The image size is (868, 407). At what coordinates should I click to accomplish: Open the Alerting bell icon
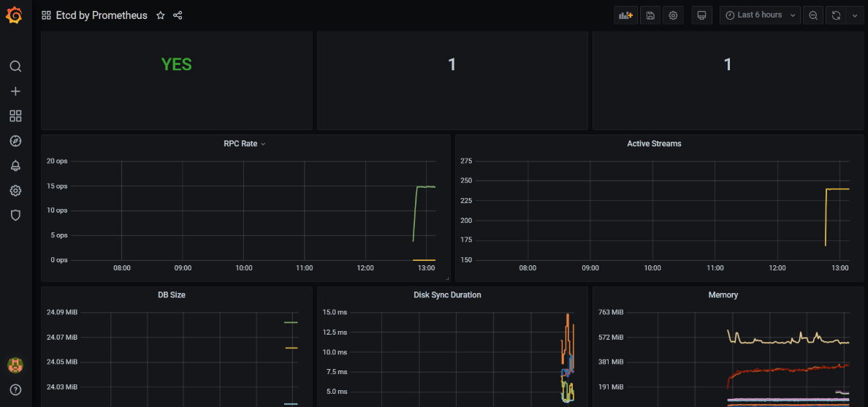tap(15, 166)
